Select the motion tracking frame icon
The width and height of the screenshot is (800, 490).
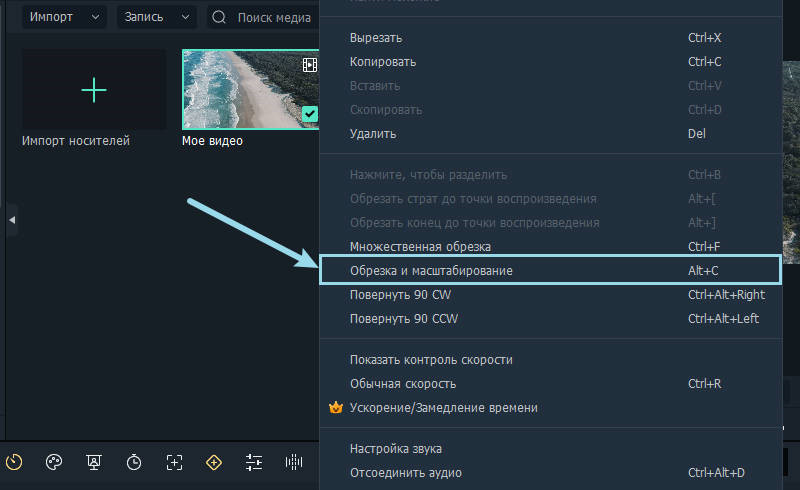tap(174, 462)
